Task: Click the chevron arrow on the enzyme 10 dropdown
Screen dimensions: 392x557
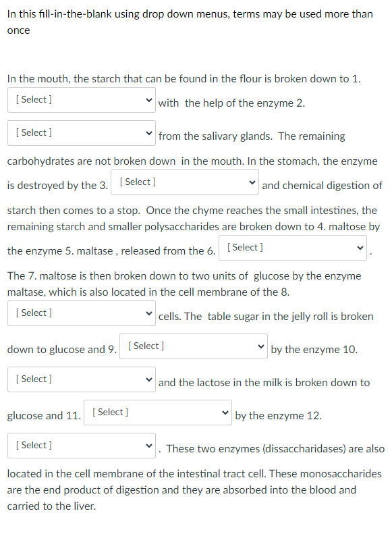Action: click(150, 379)
